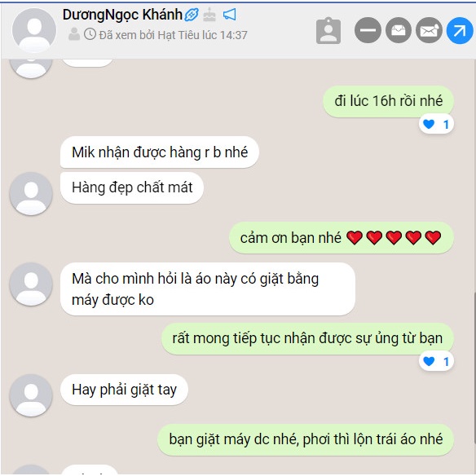Click the blue arrow open-conversation icon
476x476 pixels.
pos(460,30)
